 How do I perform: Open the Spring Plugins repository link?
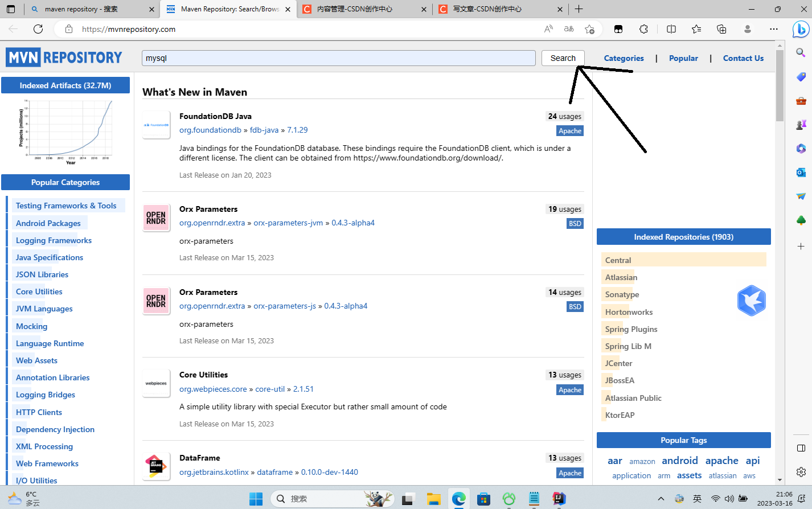pyautogui.click(x=631, y=329)
